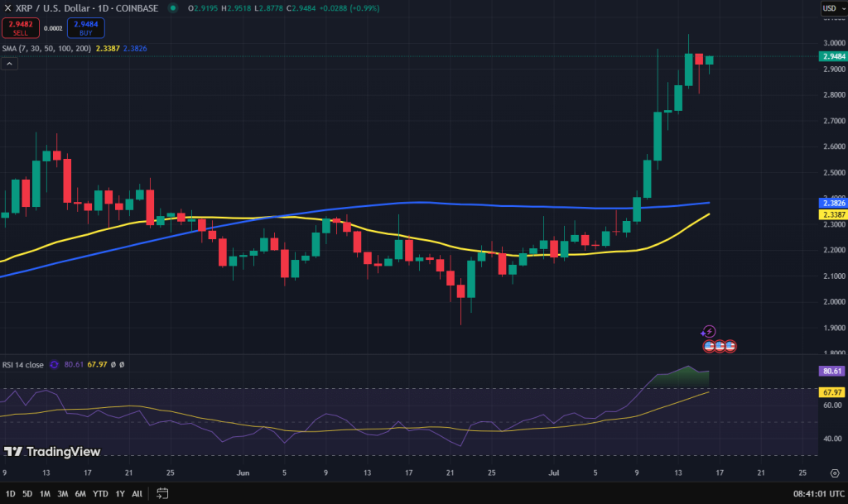The height and width of the screenshot is (504, 848).
Task: Select the RSI 14 close legend label
Action: coord(22,365)
